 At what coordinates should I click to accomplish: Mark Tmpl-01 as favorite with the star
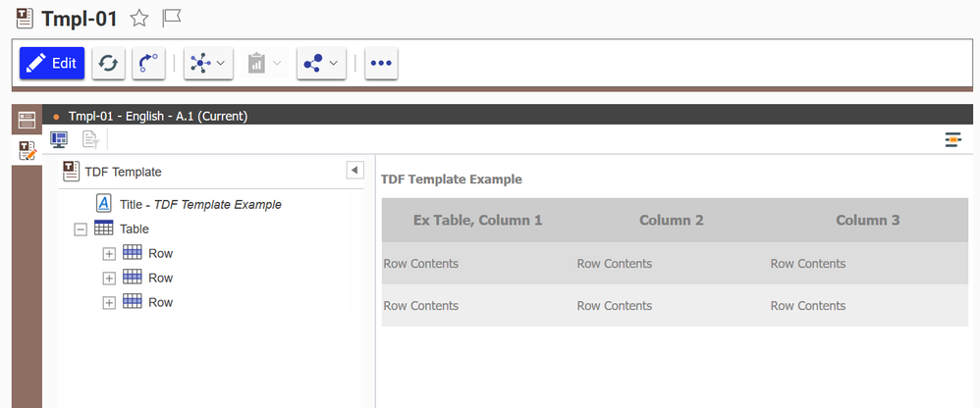pyautogui.click(x=139, y=18)
